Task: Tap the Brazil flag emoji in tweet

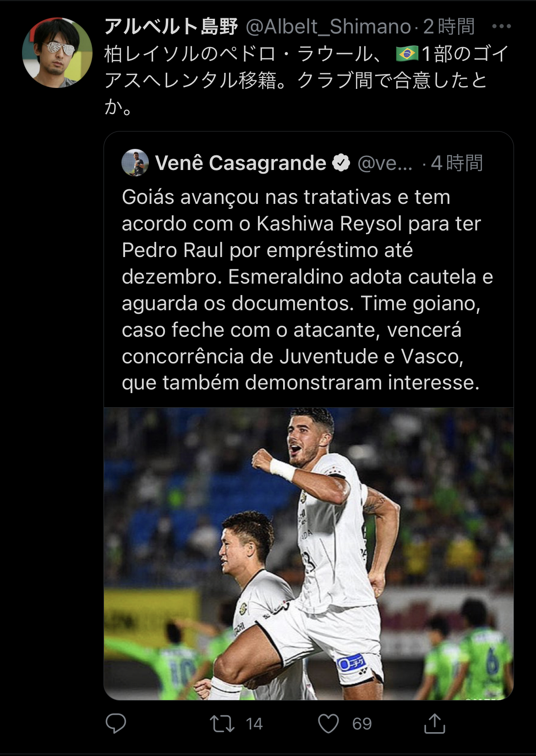Action: tap(407, 54)
